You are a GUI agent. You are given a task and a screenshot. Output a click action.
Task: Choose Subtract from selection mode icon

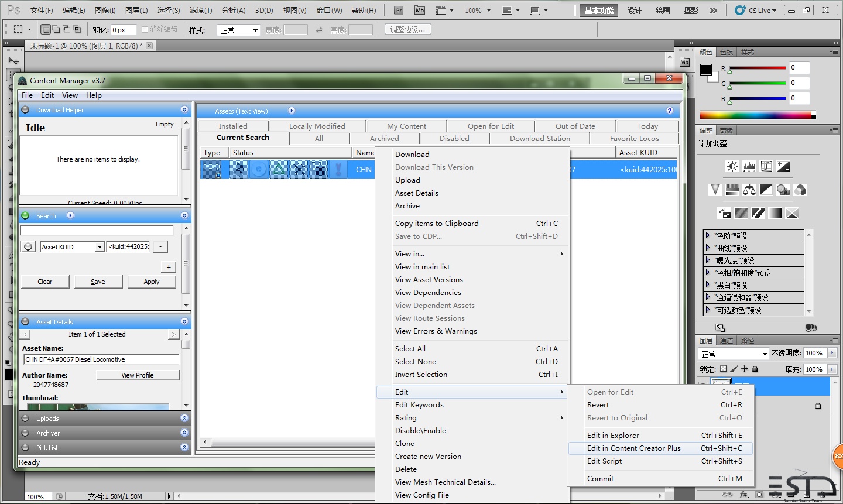coord(66,29)
